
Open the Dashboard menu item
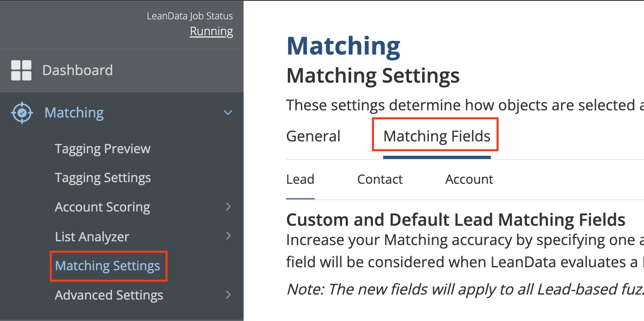[x=78, y=70]
